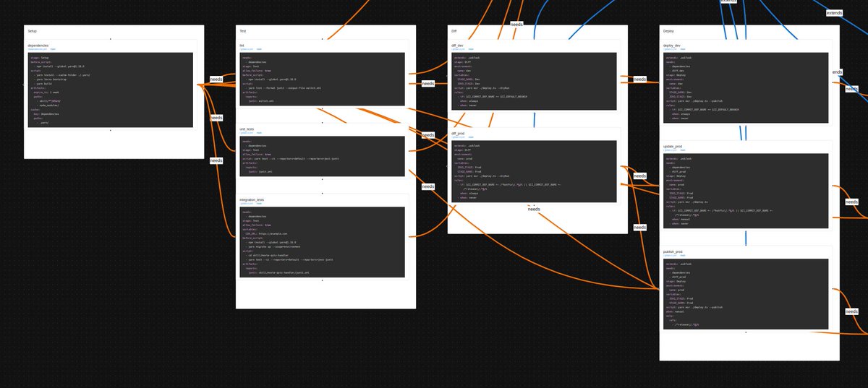Click the diff_prod job title

click(458, 133)
